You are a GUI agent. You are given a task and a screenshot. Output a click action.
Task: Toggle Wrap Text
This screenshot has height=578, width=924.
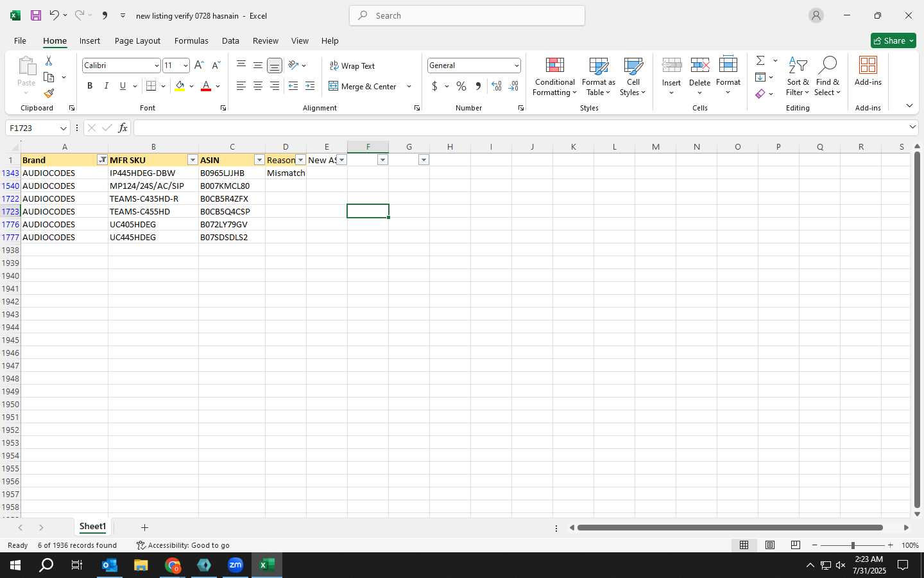pyautogui.click(x=352, y=66)
